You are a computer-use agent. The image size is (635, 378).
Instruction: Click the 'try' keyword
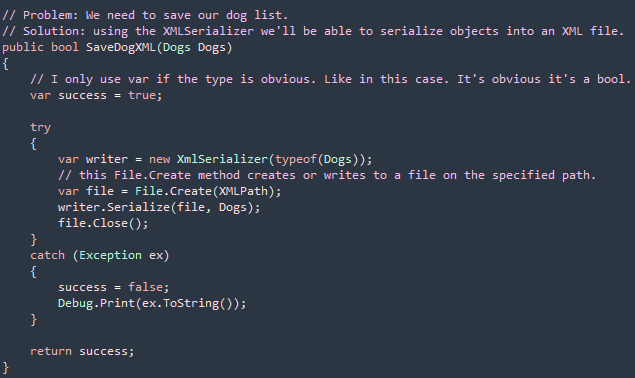point(40,128)
